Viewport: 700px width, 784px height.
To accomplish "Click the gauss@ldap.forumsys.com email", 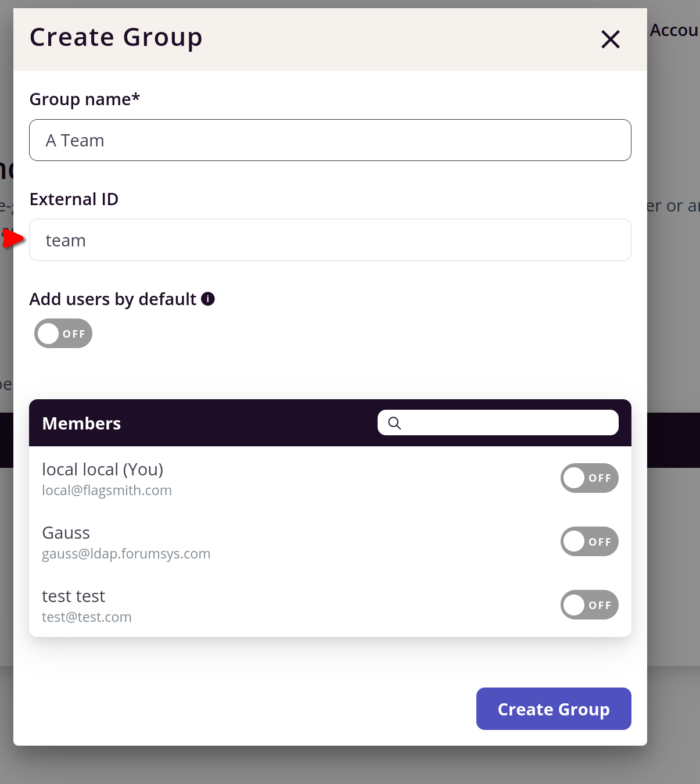I will [126, 554].
